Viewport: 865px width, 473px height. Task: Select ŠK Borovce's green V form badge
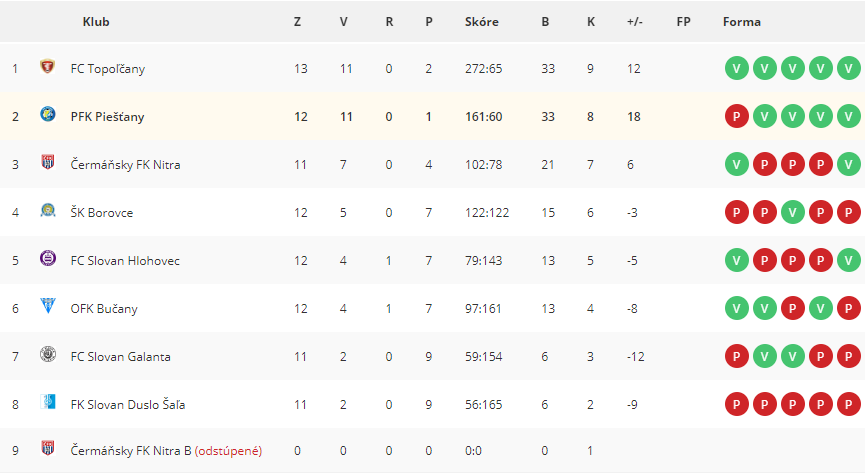pyautogui.click(x=793, y=212)
